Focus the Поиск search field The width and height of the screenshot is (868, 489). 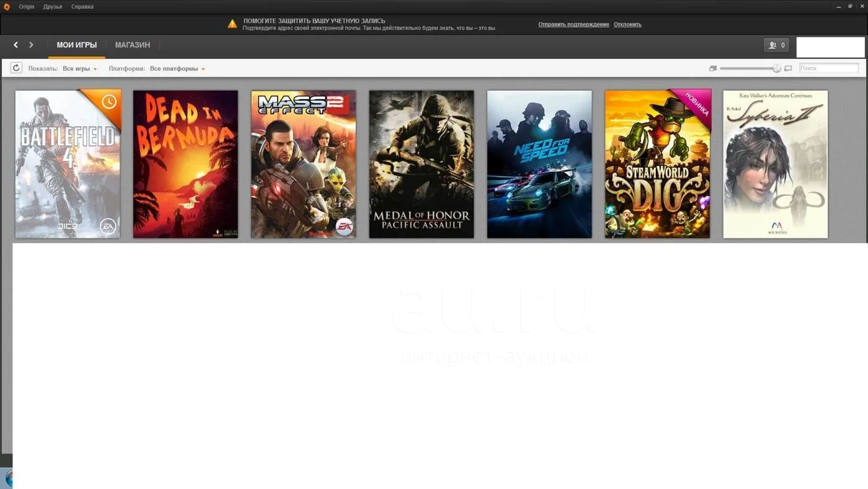coord(829,68)
